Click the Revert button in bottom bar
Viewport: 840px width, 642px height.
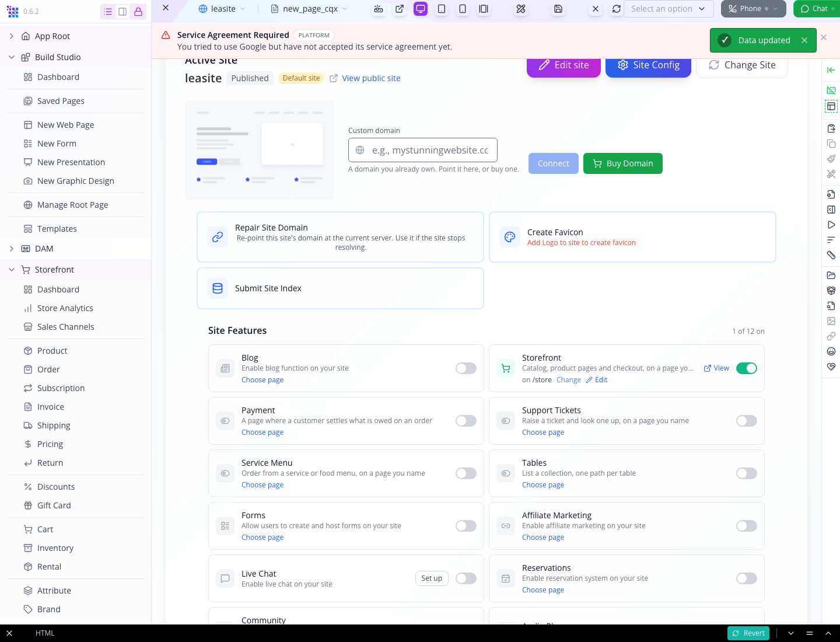(748, 633)
